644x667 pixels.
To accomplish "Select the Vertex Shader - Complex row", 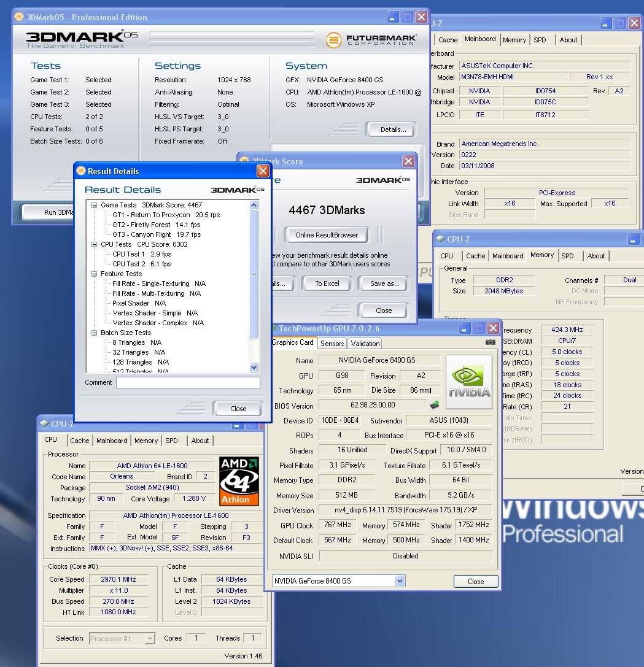I will pyautogui.click(x=158, y=323).
